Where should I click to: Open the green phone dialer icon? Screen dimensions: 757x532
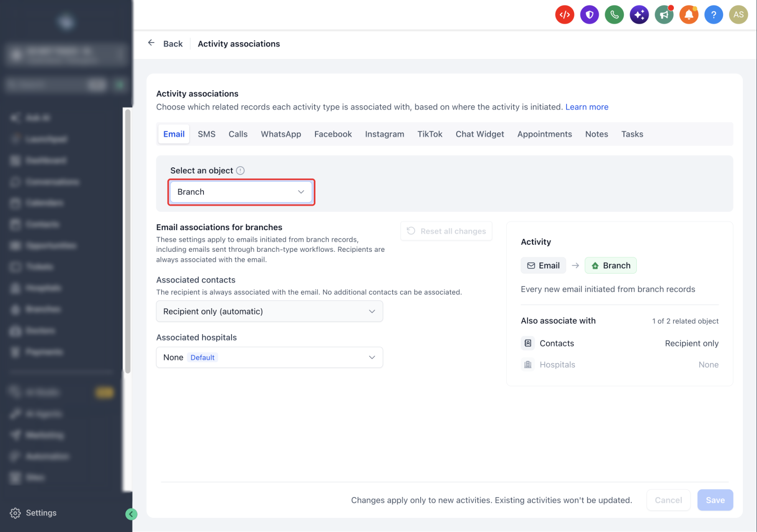(x=614, y=15)
